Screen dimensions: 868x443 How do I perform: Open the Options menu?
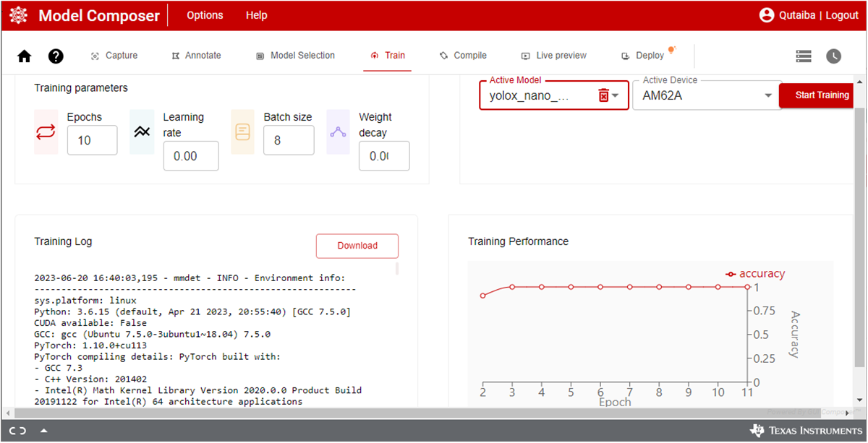(205, 14)
